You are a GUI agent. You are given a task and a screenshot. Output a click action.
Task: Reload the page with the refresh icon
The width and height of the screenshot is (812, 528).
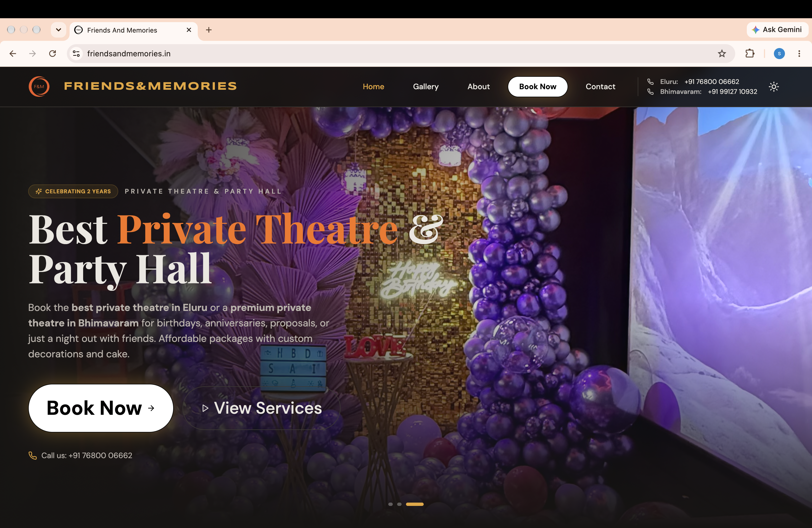click(x=52, y=54)
